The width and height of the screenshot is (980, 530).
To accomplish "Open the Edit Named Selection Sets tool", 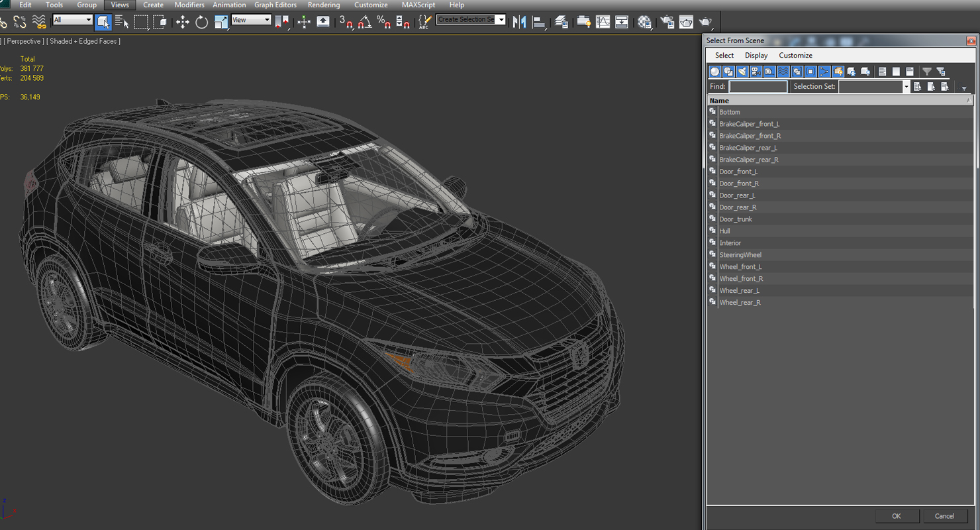I will 424,22.
